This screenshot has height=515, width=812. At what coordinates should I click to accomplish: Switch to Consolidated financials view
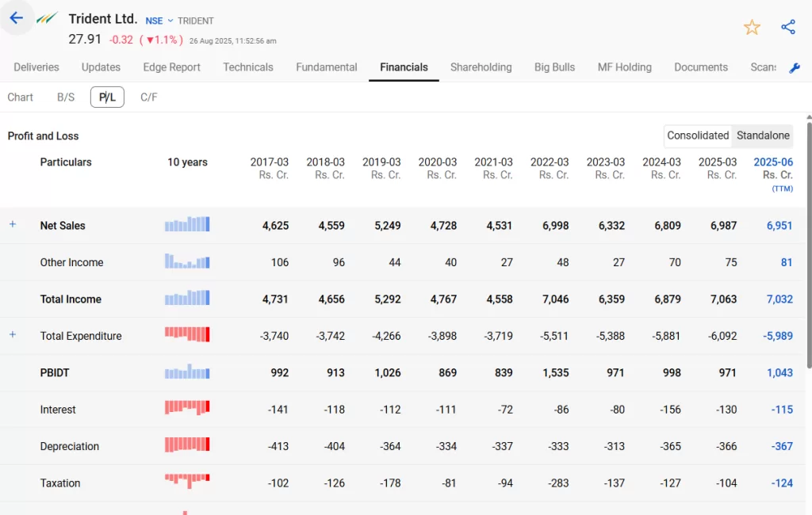click(698, 135)
